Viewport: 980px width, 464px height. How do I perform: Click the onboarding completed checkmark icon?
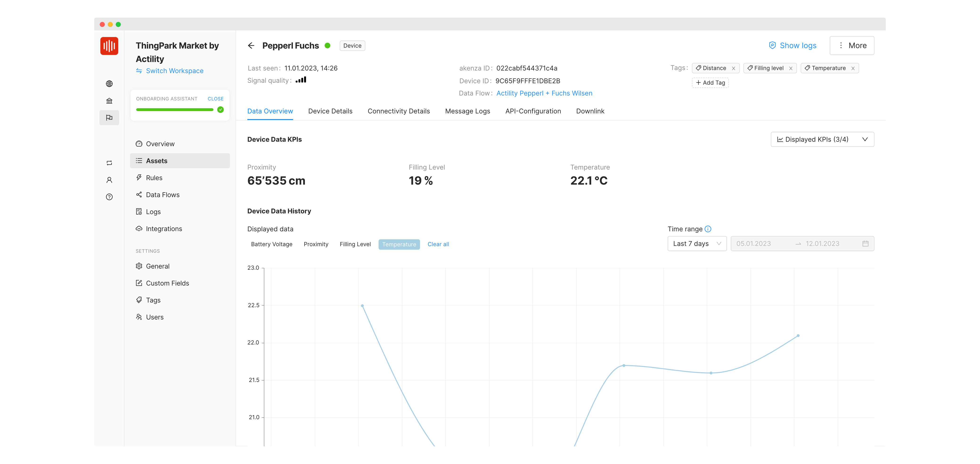pyautogui.click(x=221, y=110)
